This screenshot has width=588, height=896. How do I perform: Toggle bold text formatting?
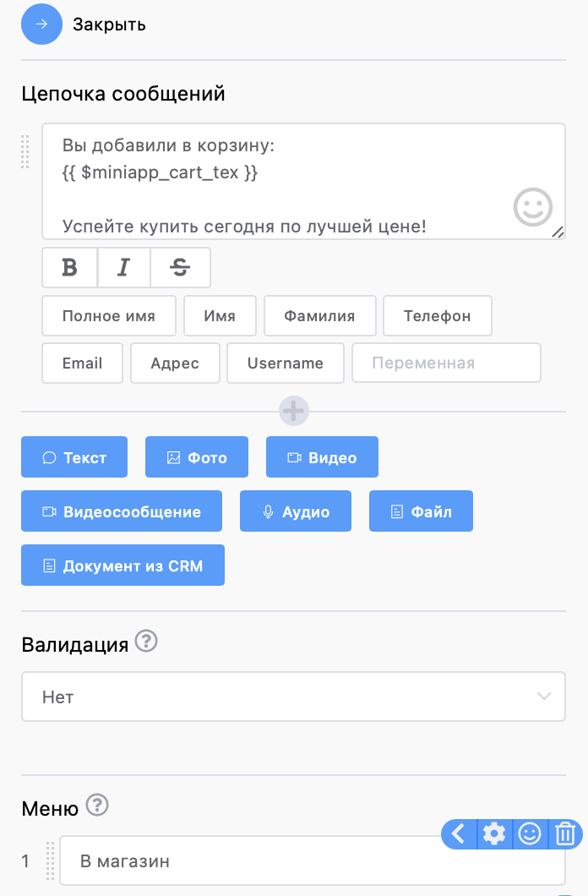(70, 268)
